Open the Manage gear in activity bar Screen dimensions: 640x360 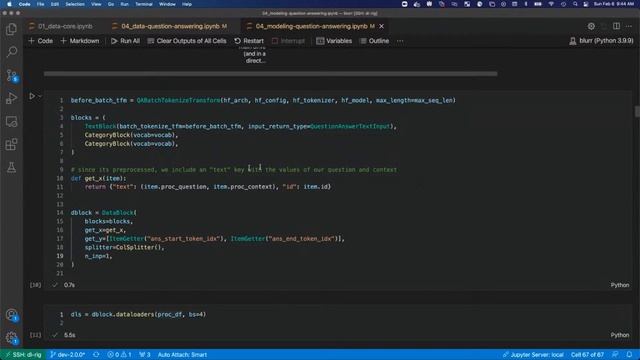coord(11,338)
